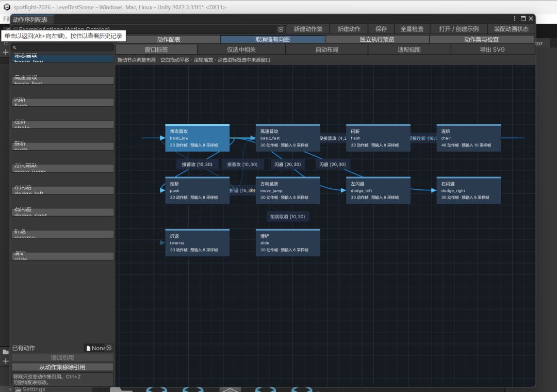This screenshot has height=392, width=557.
Task: Select dodge_right in the action list
Action: pos(62,212)
